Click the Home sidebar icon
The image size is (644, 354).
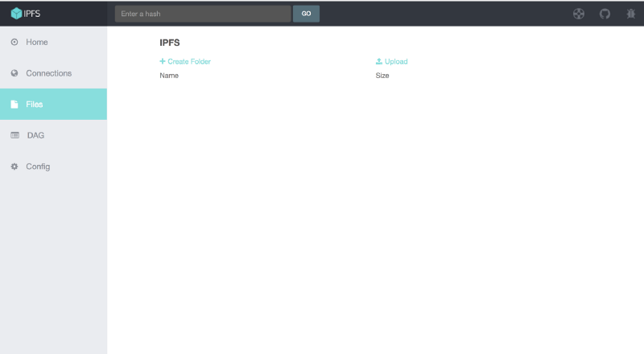[x=14, y=42]
